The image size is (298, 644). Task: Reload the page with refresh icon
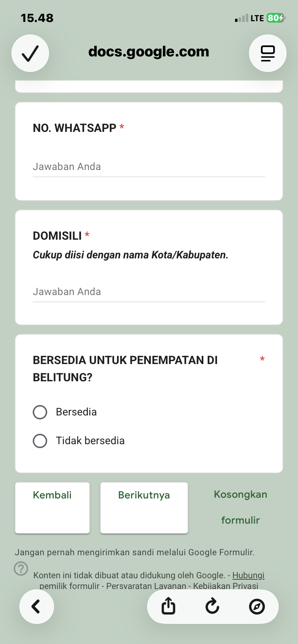click(212, 606)
